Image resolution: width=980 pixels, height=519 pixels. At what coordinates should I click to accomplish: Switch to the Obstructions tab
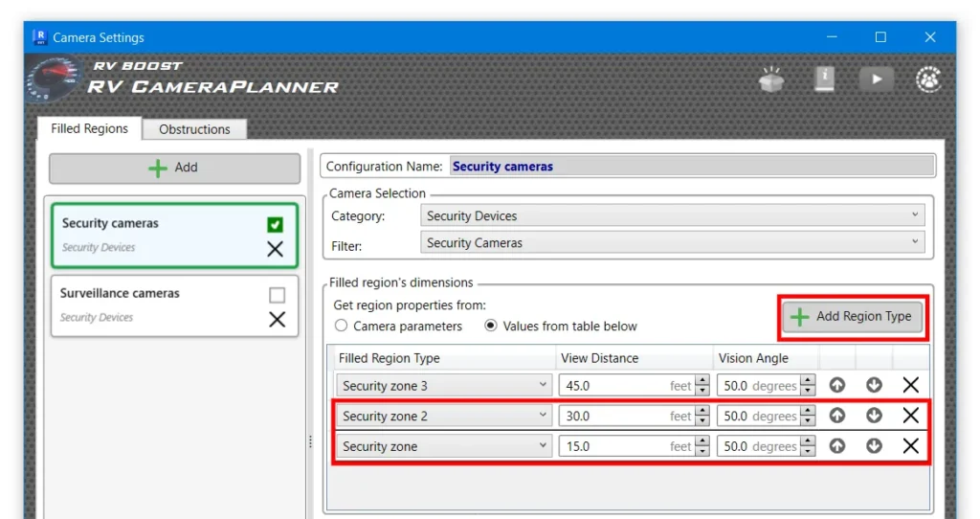(x=194, y=129)
